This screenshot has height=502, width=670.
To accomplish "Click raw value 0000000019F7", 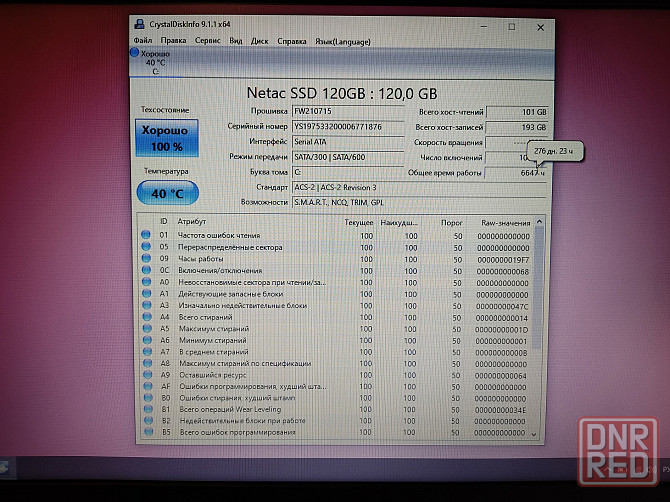I will click(503, 260).
